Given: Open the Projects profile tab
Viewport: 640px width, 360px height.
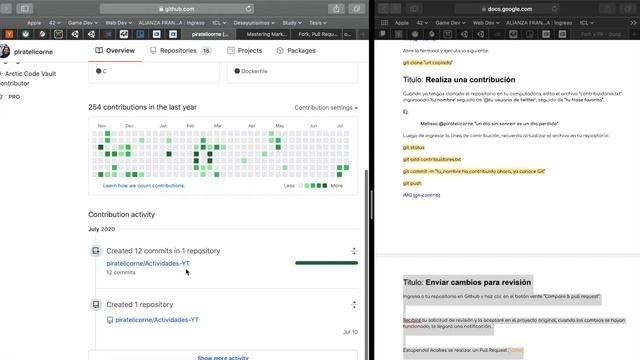Looking at the screenshot, I should 244,51.
